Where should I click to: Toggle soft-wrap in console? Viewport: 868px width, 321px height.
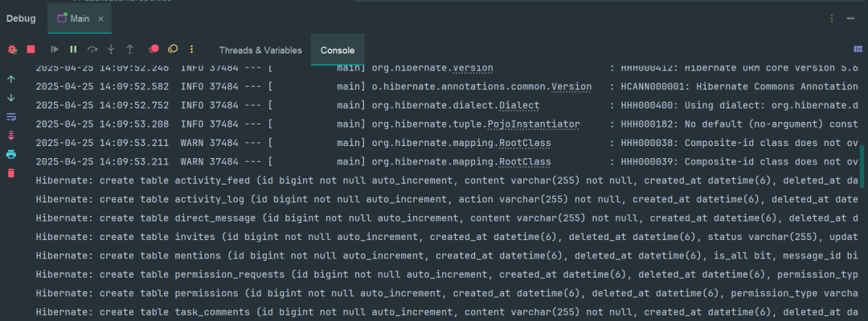[11, 116]
